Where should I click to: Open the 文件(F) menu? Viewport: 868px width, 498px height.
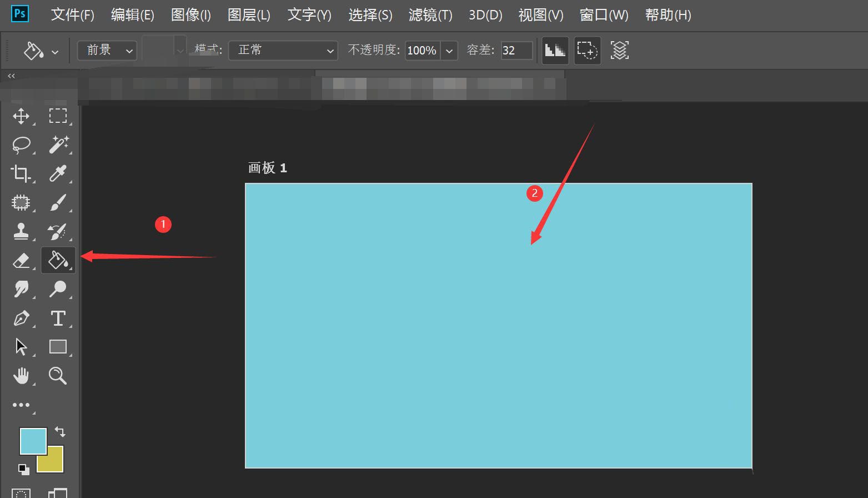(72, 15)
